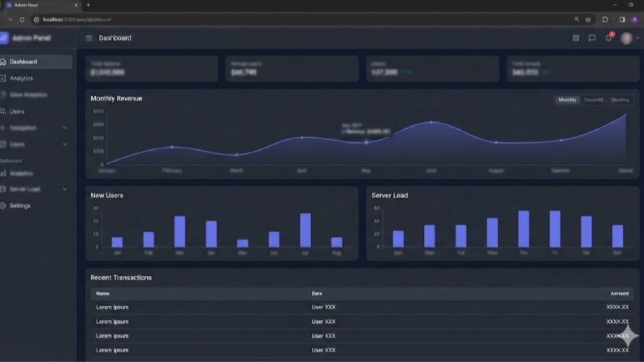Reload the page with browser refresh icon
This screenshot has height=362, width=644.
point(22,19)
